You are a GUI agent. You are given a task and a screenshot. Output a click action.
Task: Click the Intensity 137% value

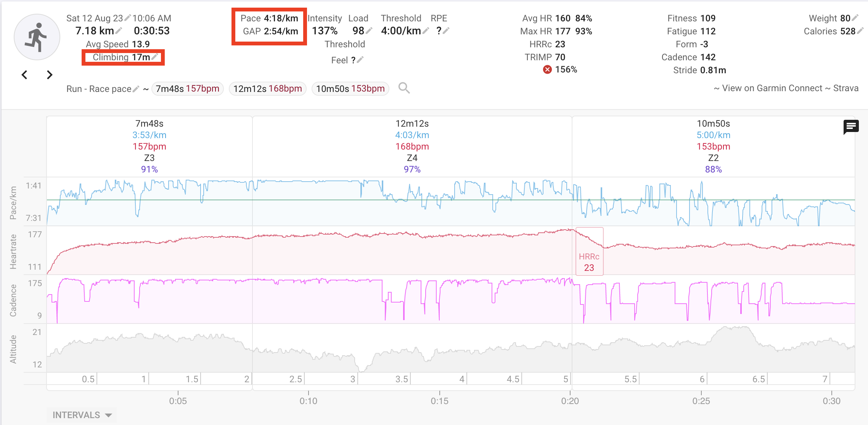tap(325, 31)
